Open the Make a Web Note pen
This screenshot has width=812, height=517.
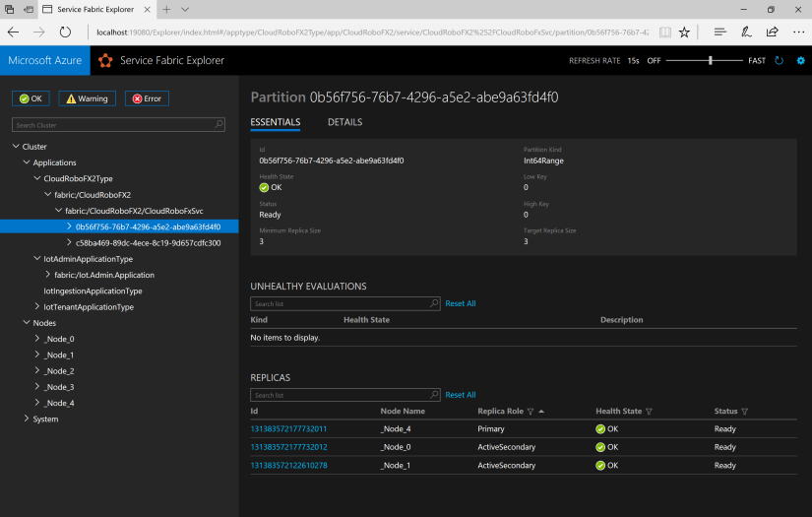coord(746,32)
